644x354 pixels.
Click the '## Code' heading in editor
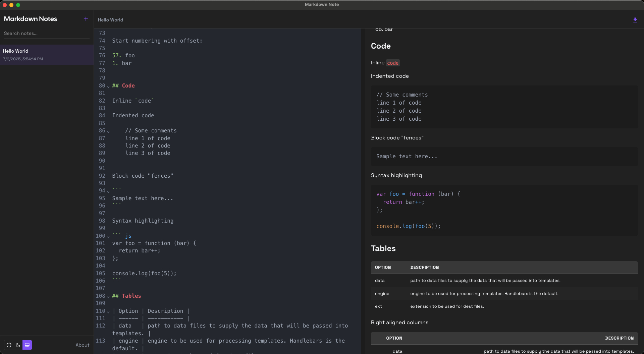[x=123, y=85]
